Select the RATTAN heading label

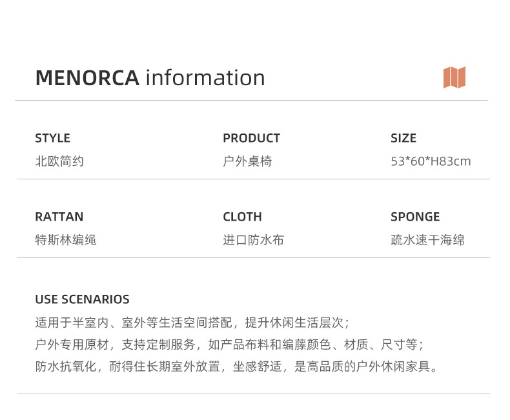(x=59, y=217)
